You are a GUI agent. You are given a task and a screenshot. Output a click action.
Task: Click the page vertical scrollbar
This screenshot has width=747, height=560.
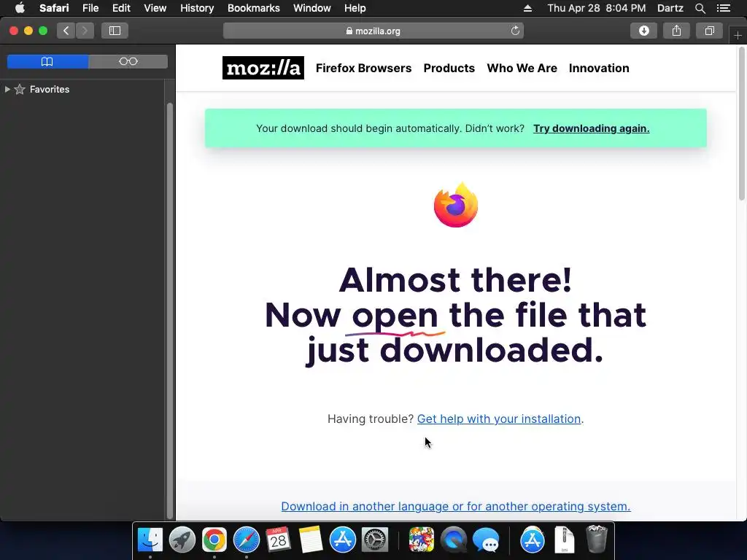(742, 124)
